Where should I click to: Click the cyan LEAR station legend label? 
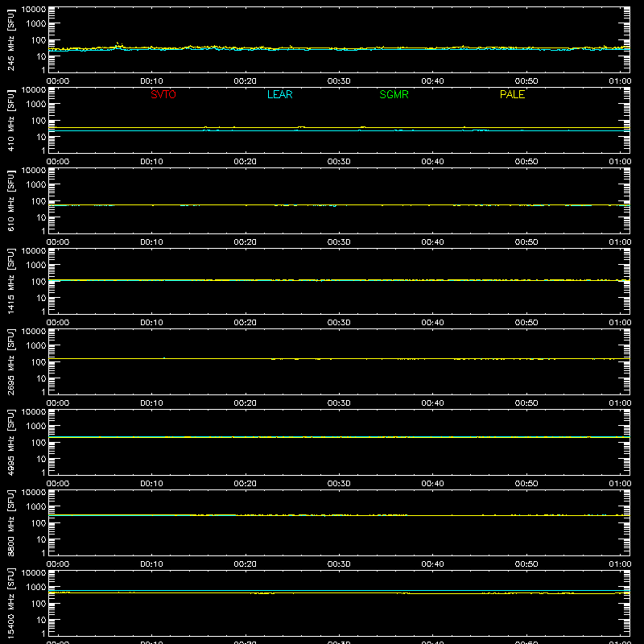point(279,94)
